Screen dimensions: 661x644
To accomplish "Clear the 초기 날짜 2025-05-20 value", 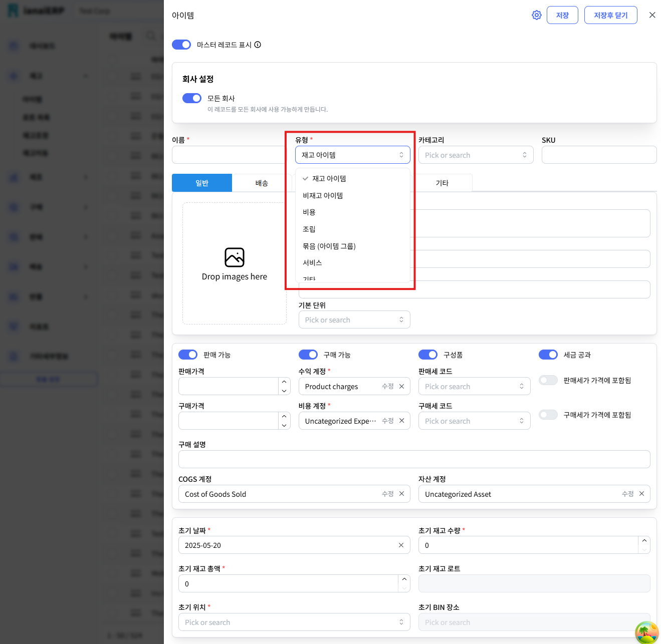I will click(x=401, y=545).
